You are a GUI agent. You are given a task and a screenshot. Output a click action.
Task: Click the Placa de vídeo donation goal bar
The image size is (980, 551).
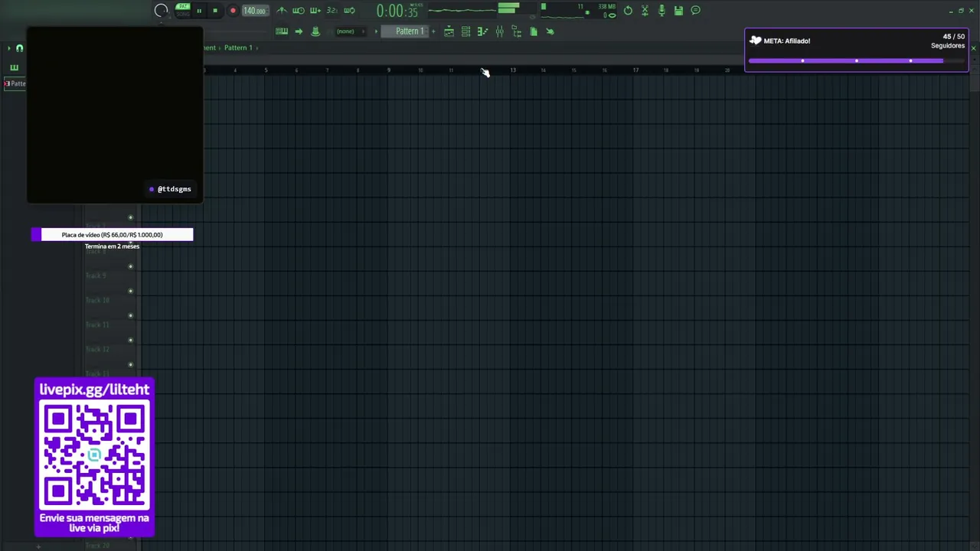click(x=112, y=235)
